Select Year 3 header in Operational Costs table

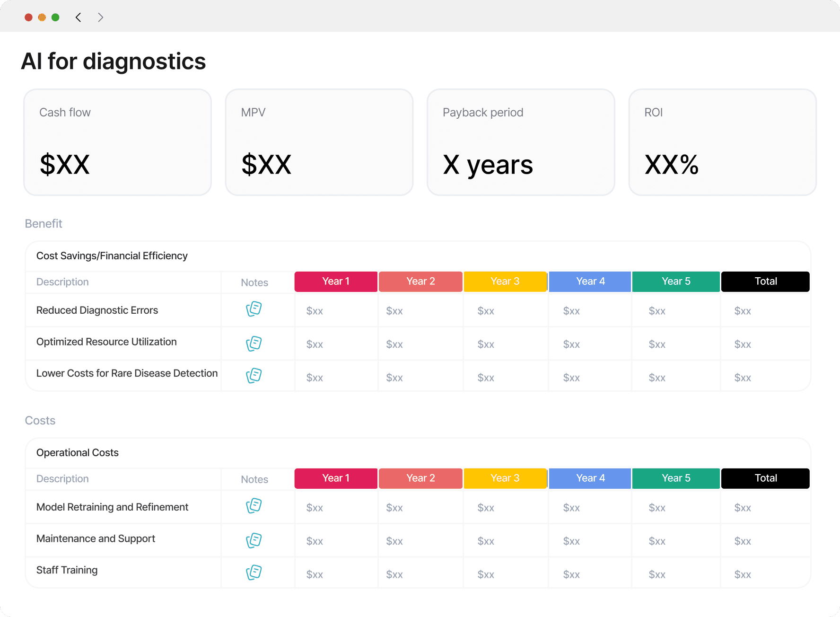(505, 478)
